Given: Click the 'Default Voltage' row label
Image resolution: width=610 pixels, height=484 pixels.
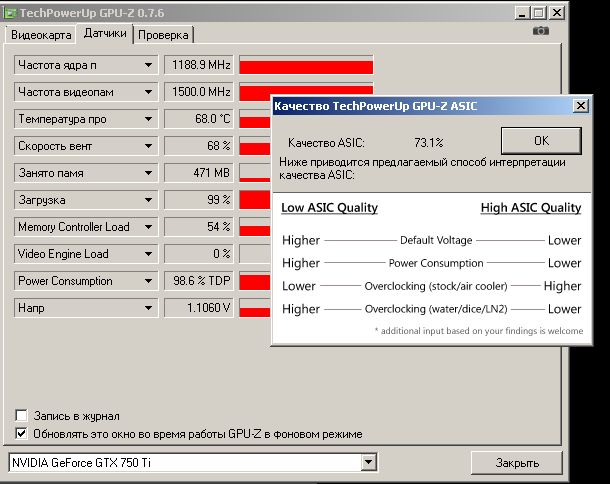Looking at the screenshot, I should 436,240.
